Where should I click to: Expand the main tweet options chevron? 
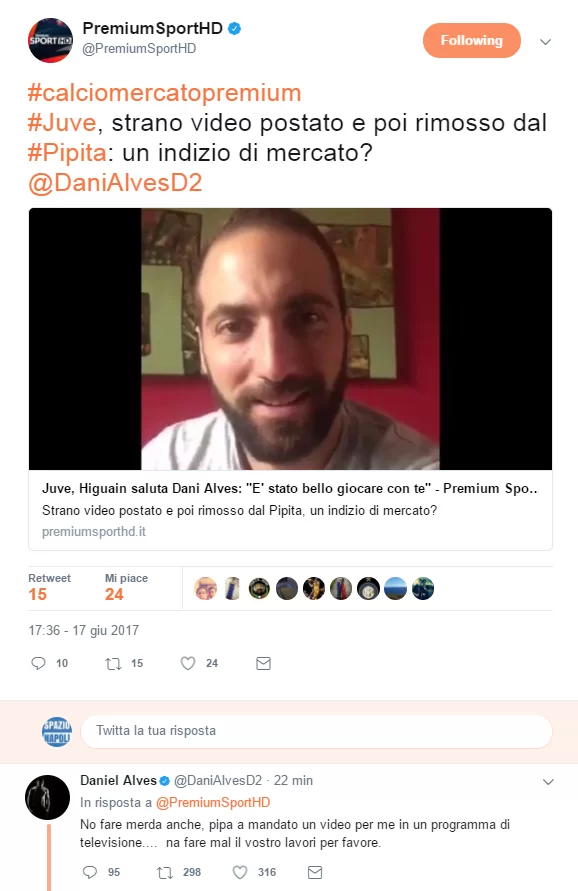[x=546, y=41]
